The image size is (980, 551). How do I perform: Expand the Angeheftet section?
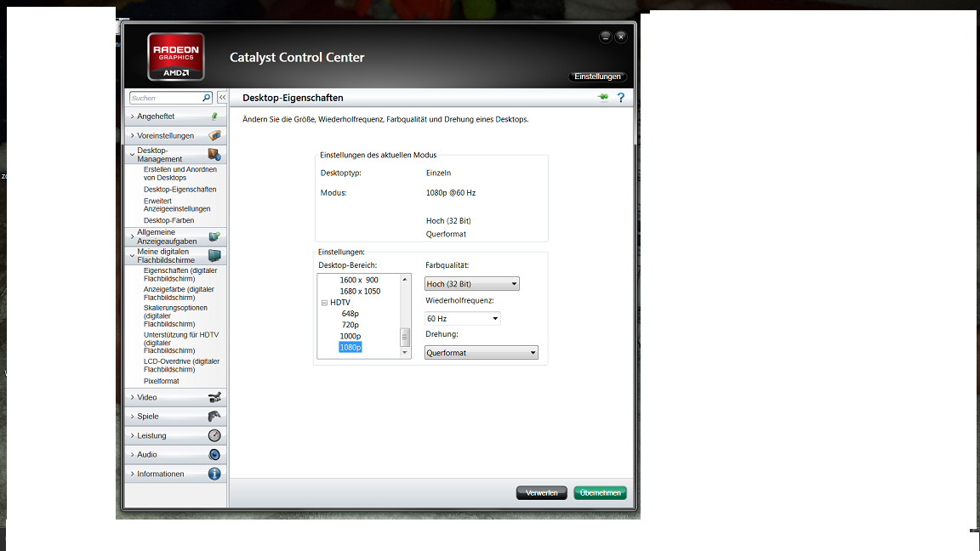tap(133, 116)
